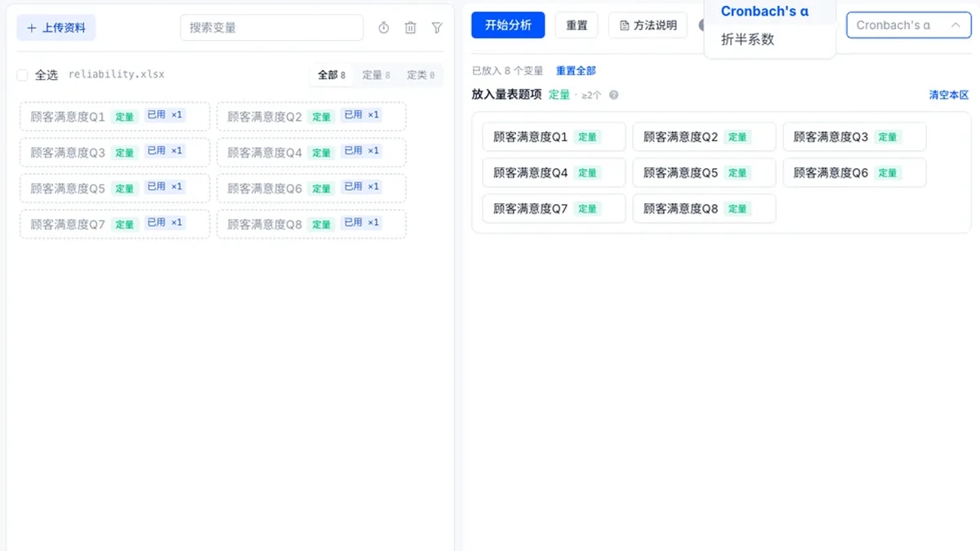Select 顾客满意度Q8 in the left variable list

coord(311,224)
